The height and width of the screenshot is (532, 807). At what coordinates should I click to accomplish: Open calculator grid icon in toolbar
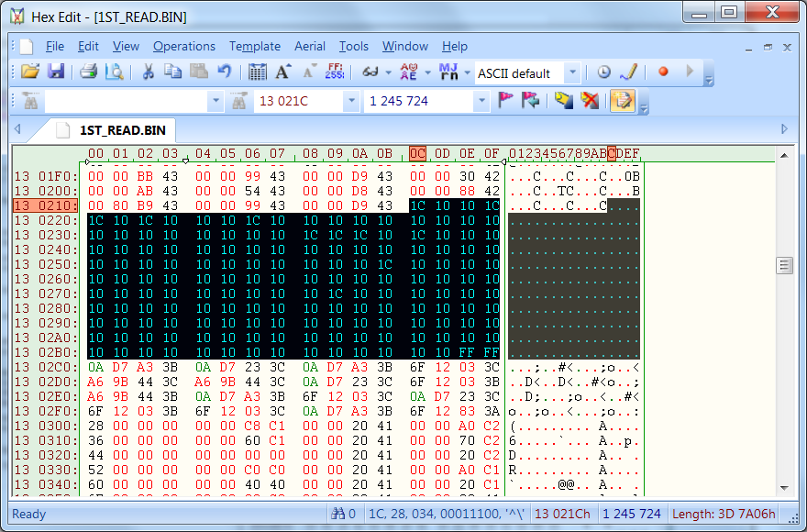click(x=257, y=72)
